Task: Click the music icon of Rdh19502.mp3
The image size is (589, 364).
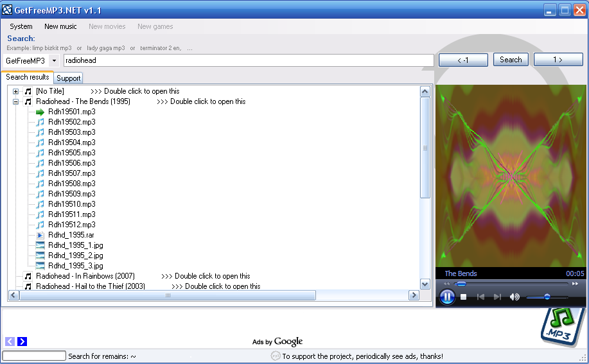Action: click(x=40, y=122)
